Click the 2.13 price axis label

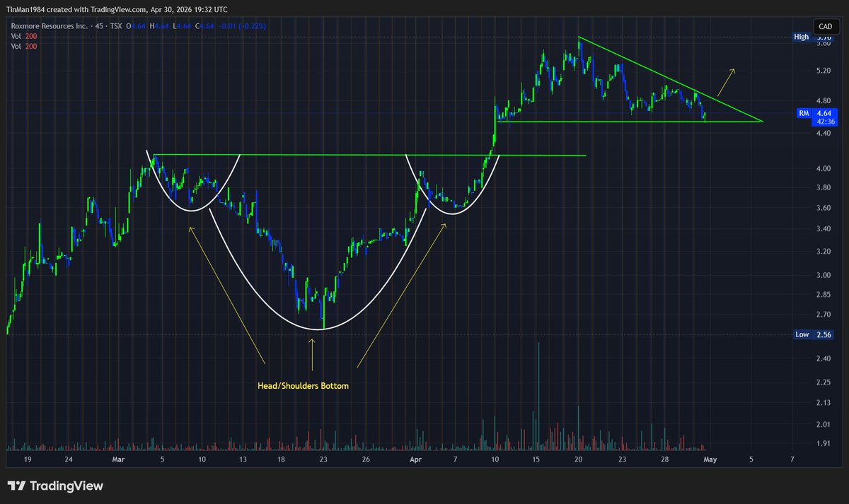(x=824, y=403)
